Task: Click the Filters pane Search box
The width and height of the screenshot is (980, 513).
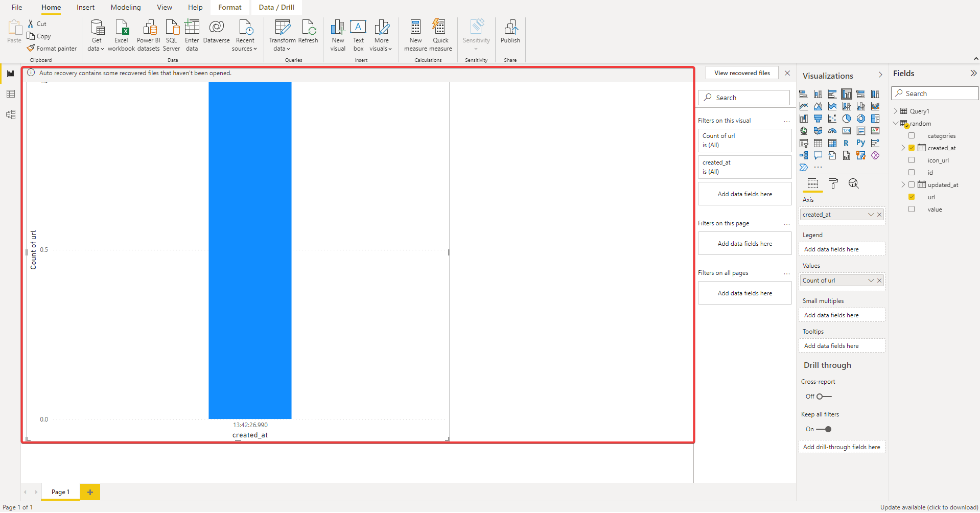Action: point(744,98)
